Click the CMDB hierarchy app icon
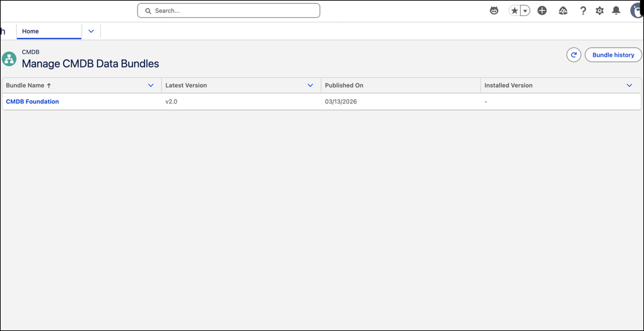This screenshot has height=331, width=644. click(x=9, y=58)
